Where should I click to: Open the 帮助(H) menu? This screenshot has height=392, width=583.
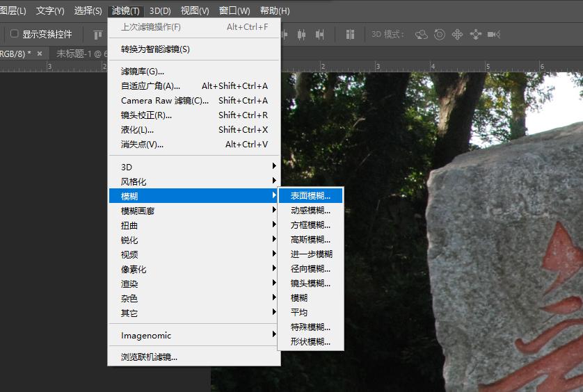pyautogui.click(x=275, y=11)
